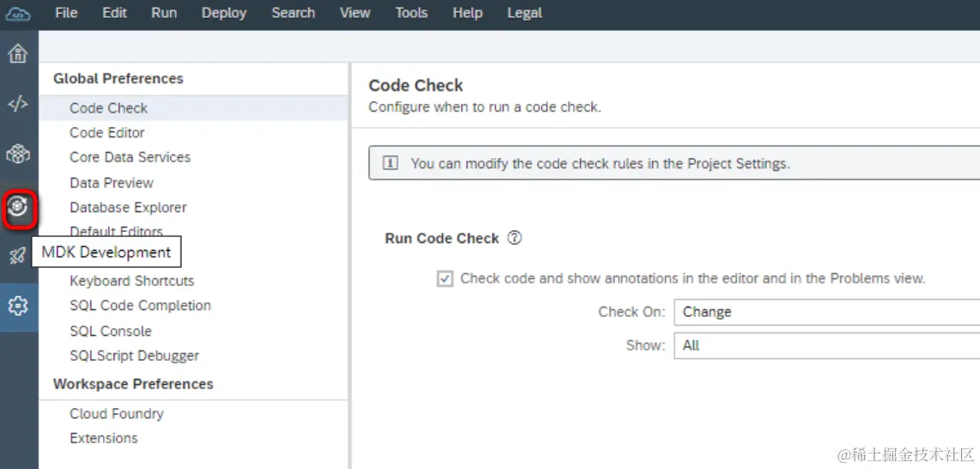The height and width of the screenshot is (469, 980).
Task: Click the info icon in message strip
Action: coord(390,163)
